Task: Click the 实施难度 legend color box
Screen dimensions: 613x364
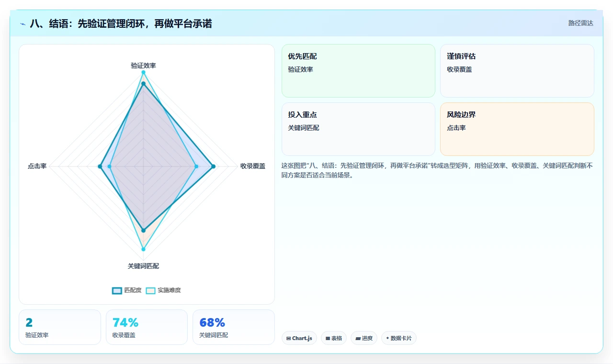Action: click(x=151, y=290)
